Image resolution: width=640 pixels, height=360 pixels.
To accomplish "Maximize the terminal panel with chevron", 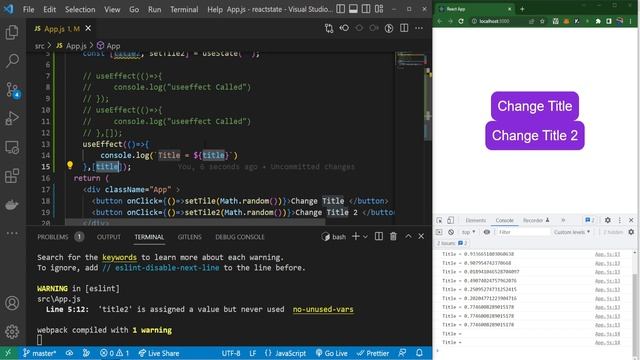I will pyautogui.click(x=408, y=236).
